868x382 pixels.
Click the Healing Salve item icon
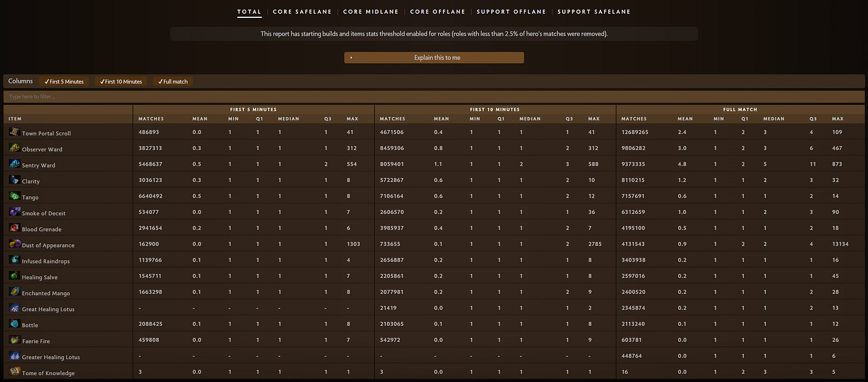point(14,276)
